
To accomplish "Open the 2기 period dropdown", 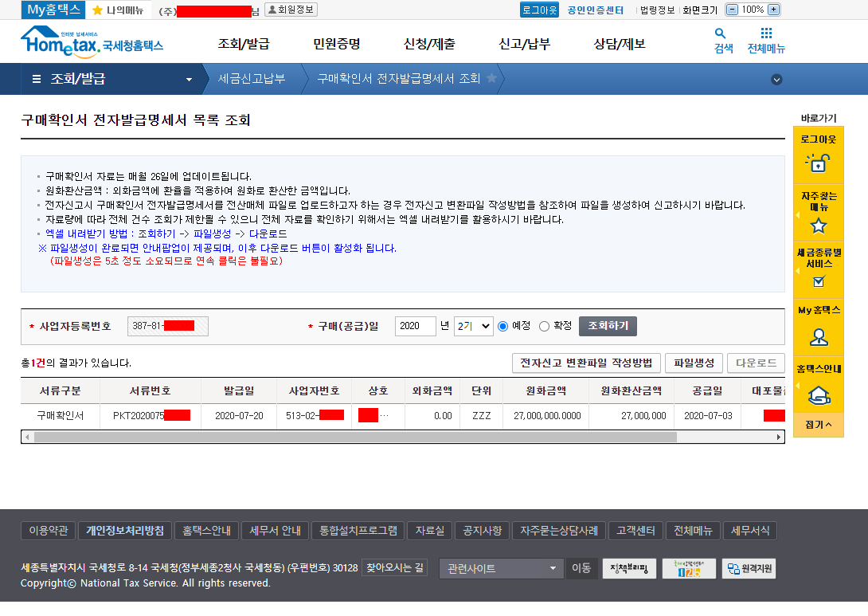I will click(473, 326).
